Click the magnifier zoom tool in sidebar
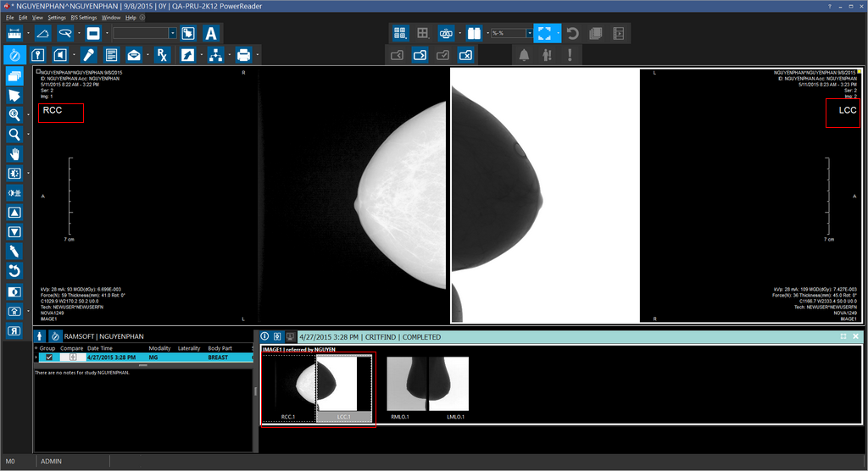Image resolution: width=868 pixels, height=471 pixels. click(x=14, y=134)
